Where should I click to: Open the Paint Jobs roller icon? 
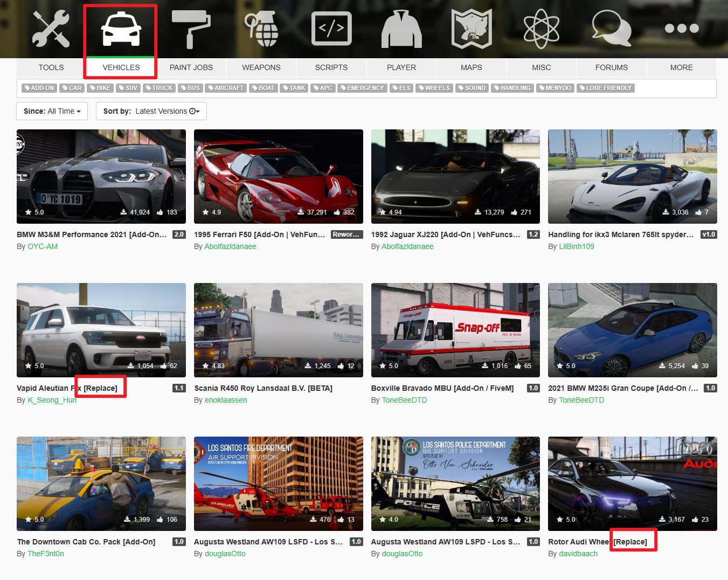click(191, 29)
